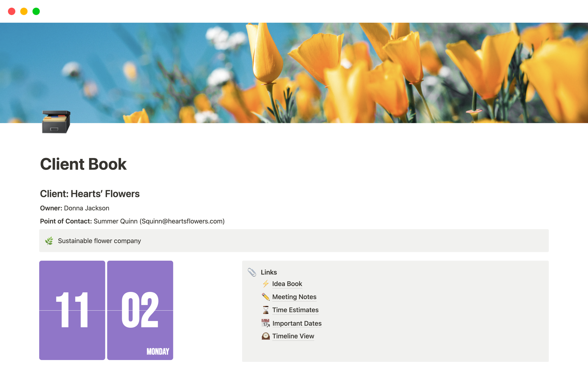Select the Client: Hearts' Flowers heading
The image size is (588, 368).
[x=89, y=194]
